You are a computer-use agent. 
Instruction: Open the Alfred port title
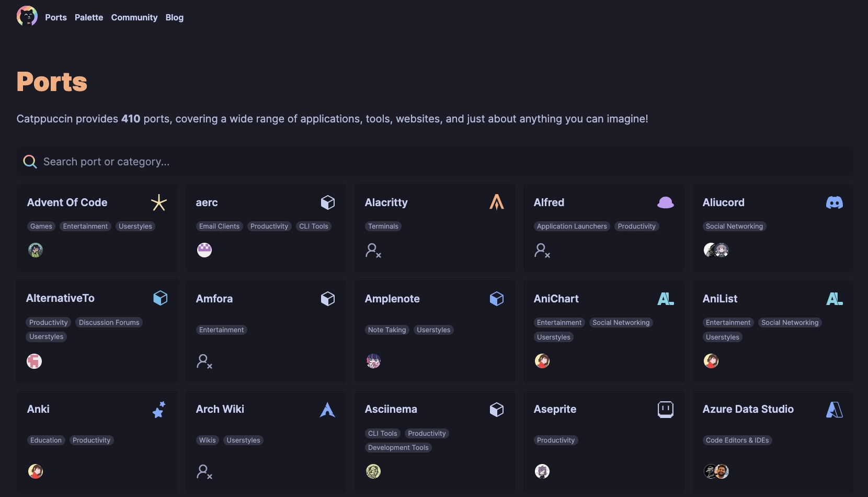coord(549,202)
